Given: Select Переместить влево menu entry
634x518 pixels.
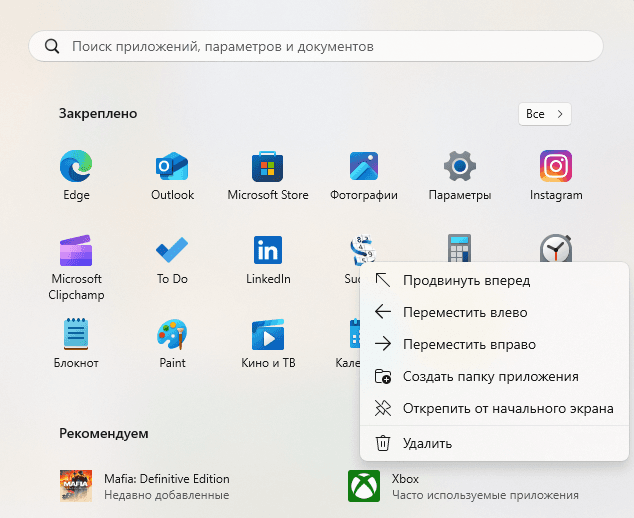Looking at the screenshot, I should pos(494,312).
